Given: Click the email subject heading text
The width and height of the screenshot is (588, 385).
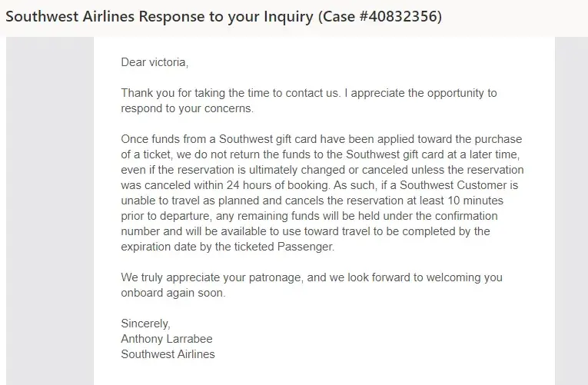Looking at the screenshot, I should tap(223, 16).
